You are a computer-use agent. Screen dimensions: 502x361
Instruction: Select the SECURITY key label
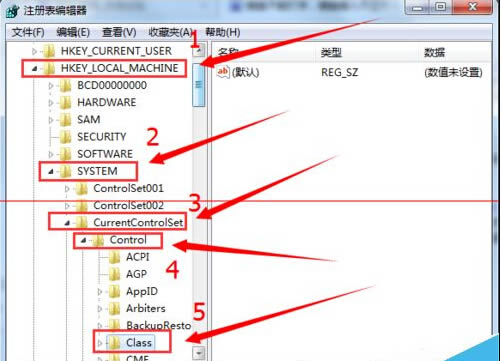(102, 137)
